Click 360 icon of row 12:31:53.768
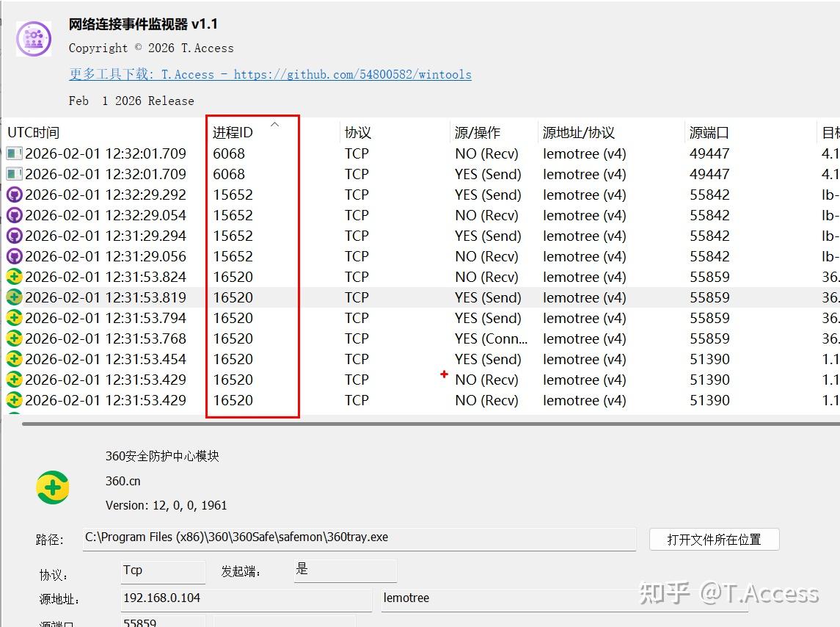The height and width of the screenshot is (627, 840). tap(15, 339)
